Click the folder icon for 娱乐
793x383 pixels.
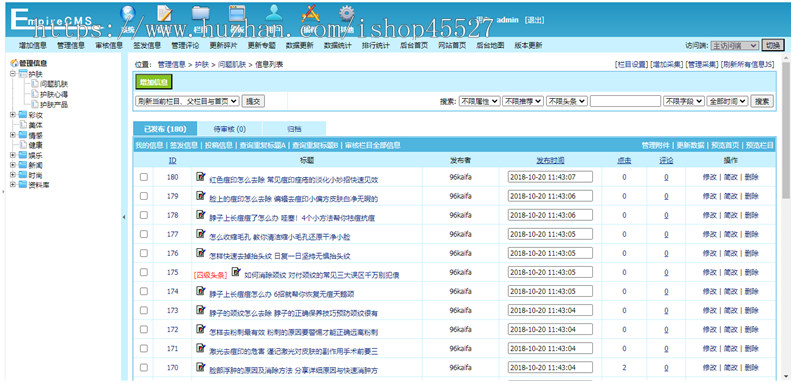coord(22,155)
